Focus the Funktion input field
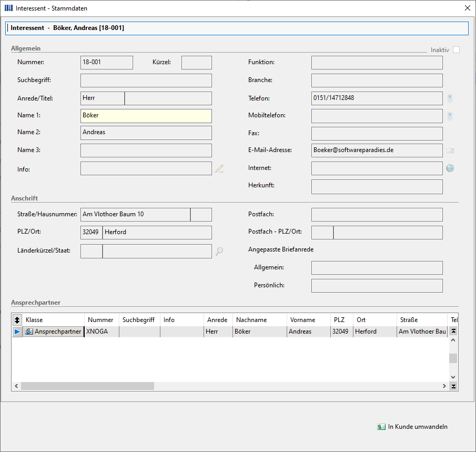The image size is (476, 452). coord(377,62)
